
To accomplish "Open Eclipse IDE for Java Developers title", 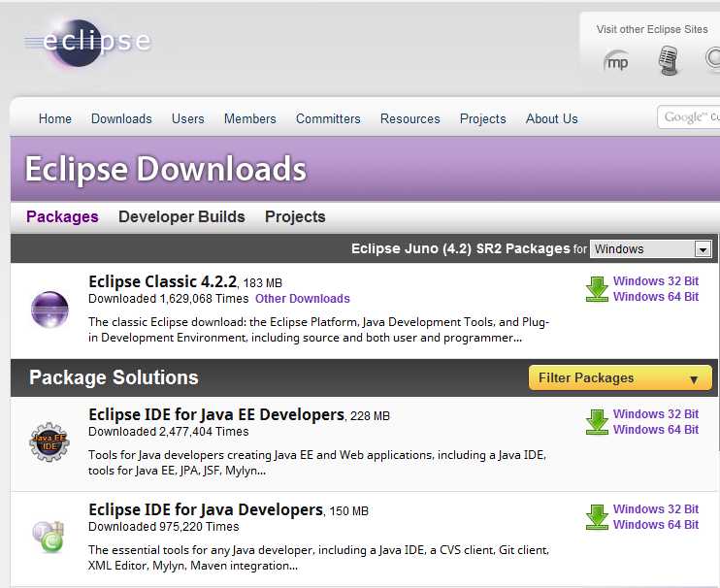I will 206,509.
